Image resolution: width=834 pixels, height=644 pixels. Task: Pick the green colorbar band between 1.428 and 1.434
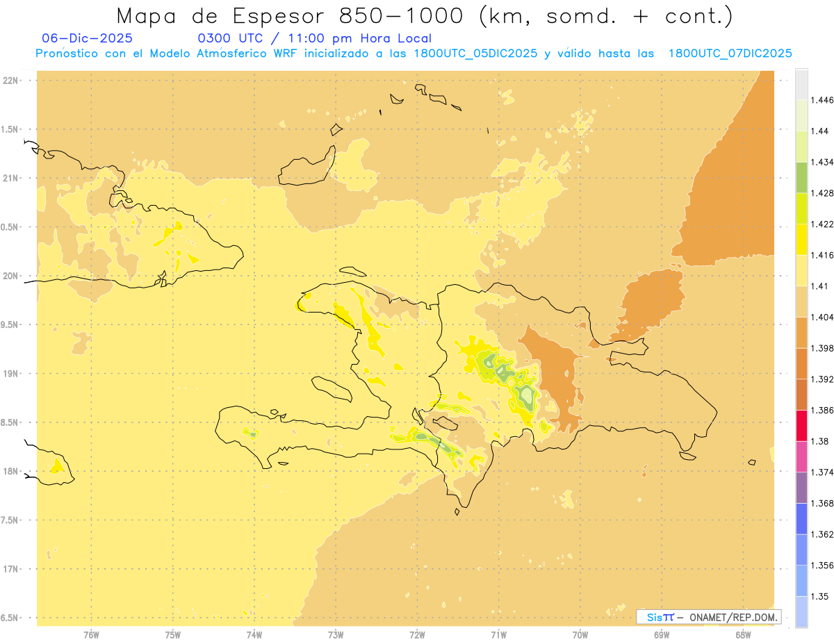tap(801, 177)
